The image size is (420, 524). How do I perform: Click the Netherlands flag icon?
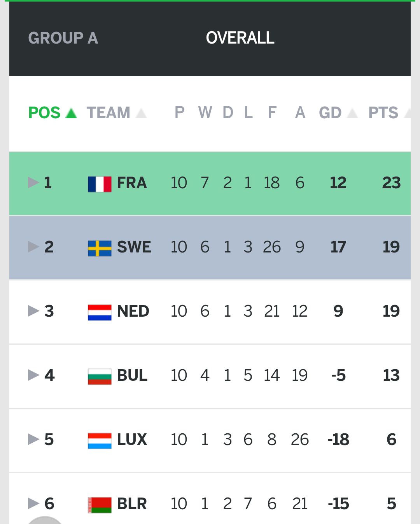coord(100,312)
